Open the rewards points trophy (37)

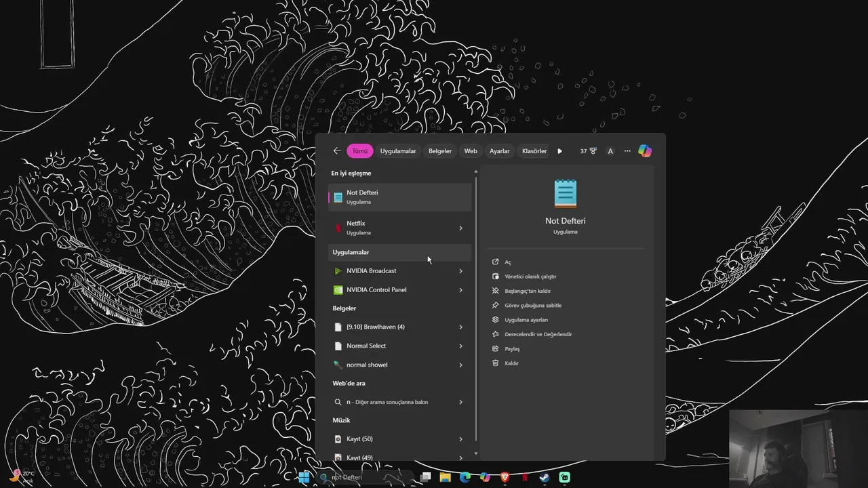[589, 151]
